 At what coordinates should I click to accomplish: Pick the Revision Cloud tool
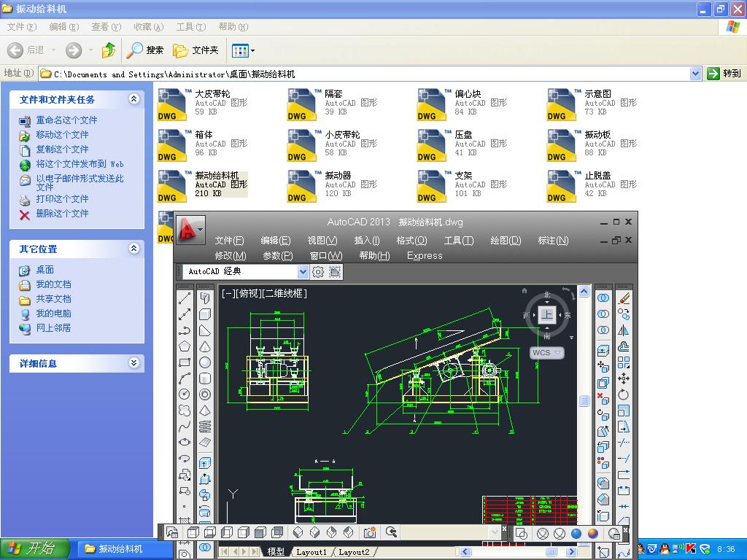click(185, 411)
